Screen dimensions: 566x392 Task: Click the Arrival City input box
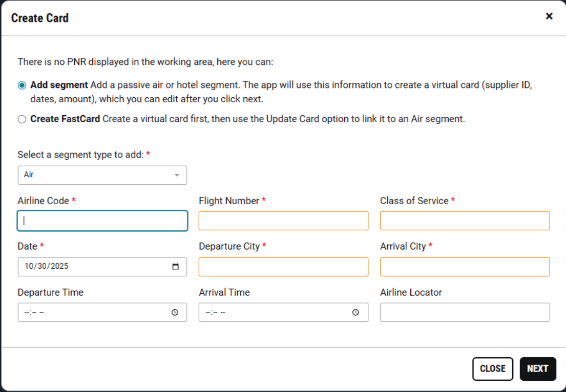pyautogui.click(x=465, y=267)
